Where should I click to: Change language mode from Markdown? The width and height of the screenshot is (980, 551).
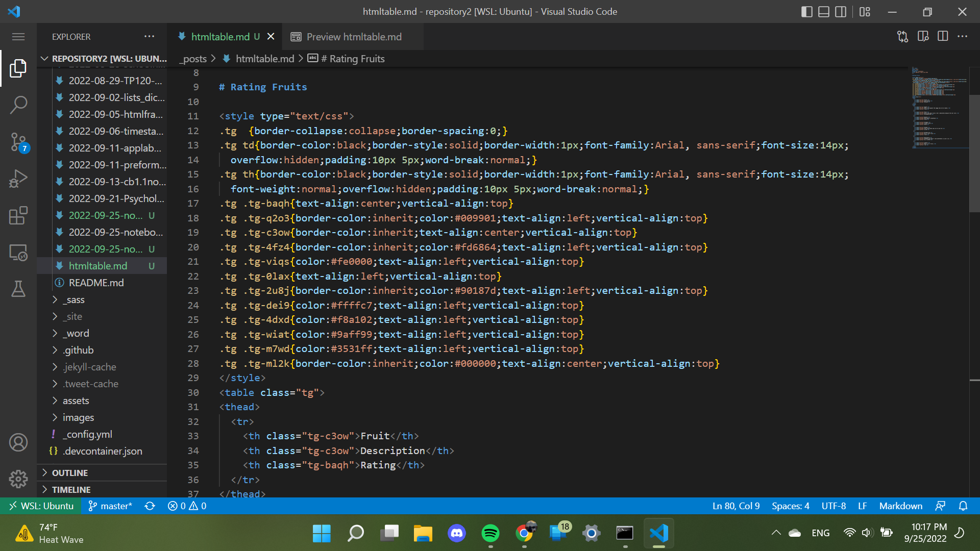pos(901,506)
